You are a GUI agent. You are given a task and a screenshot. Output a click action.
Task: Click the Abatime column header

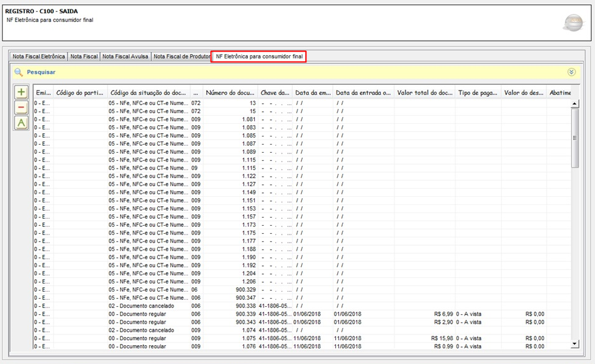pos(560,92)
